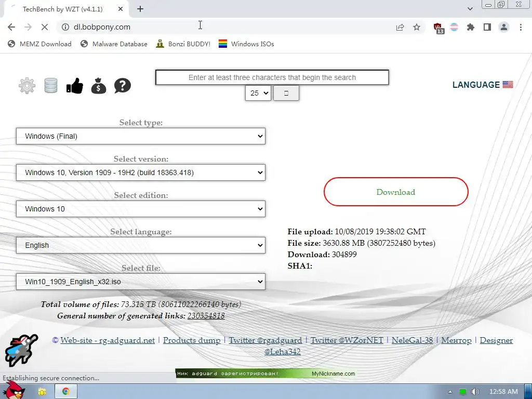Click the browser forward arrow

coord(28,27)
